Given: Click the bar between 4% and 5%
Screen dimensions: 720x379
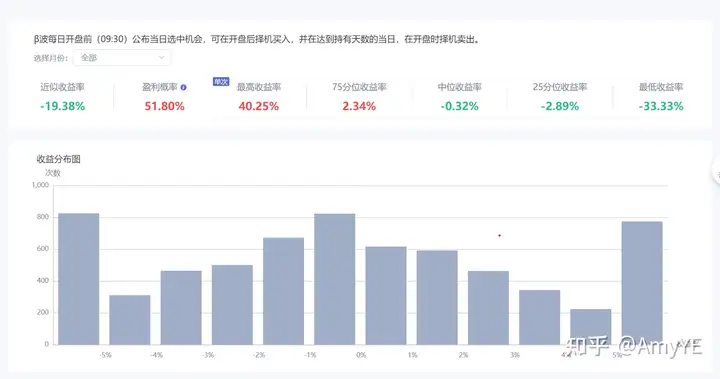Looking at the screenshot, I should 591,327.
